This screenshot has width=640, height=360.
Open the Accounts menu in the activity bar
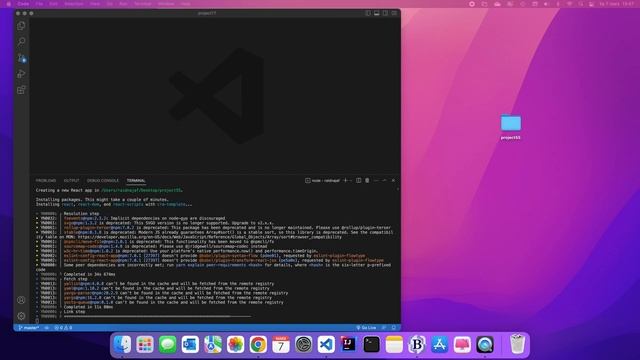tap(21, 300)
